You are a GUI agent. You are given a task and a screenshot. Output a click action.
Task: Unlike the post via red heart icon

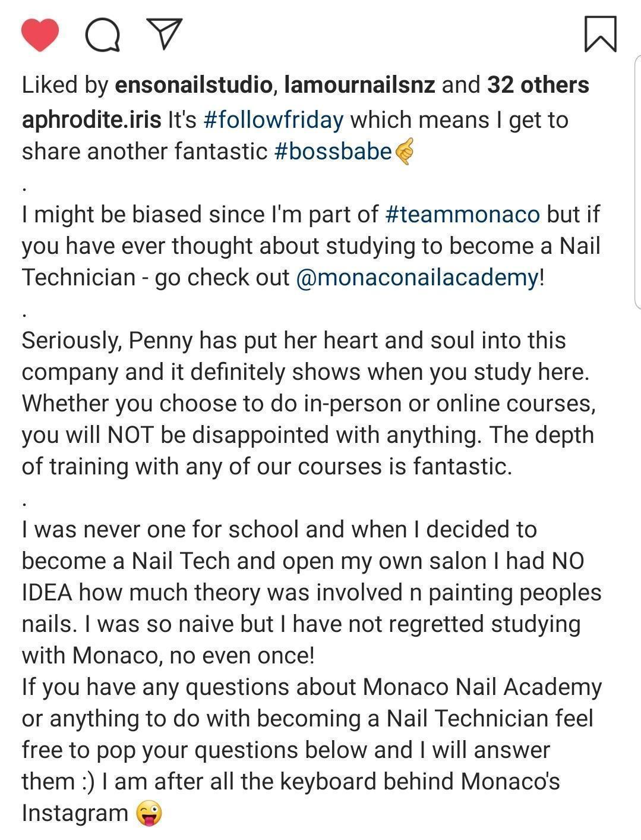40,34
